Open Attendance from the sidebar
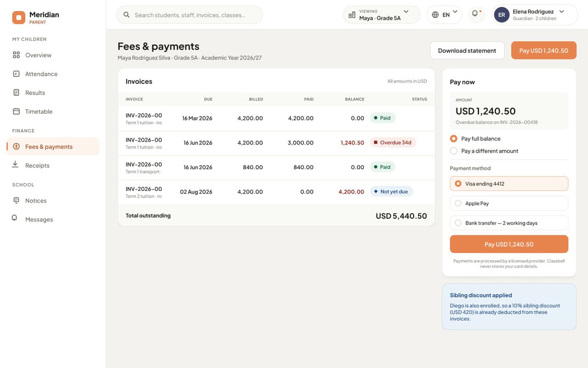 point(53,74)
